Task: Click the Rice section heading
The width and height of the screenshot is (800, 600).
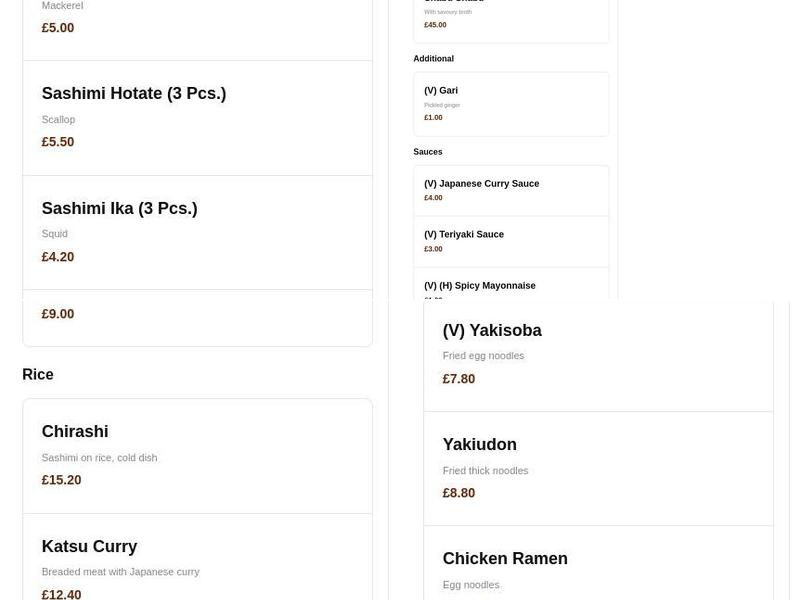Action: pyautogui.click(x=38, y=375)
